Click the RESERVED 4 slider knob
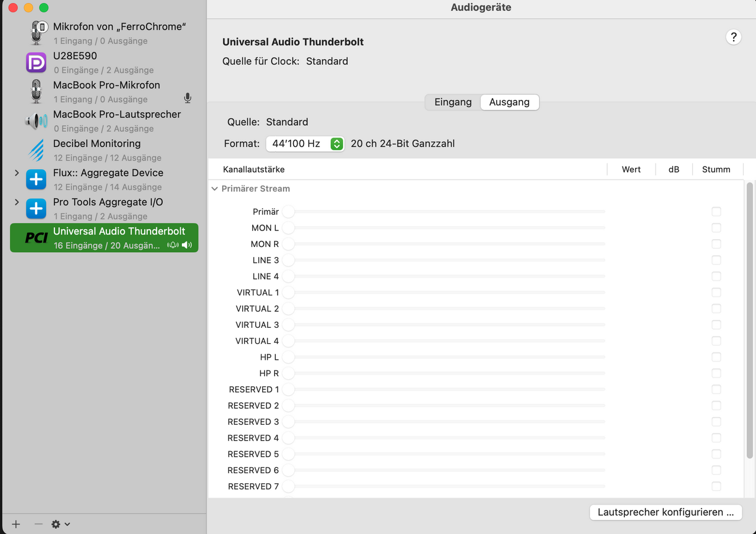Image resolution: width=756 pixels, height=534 pixels. [288, 438]
